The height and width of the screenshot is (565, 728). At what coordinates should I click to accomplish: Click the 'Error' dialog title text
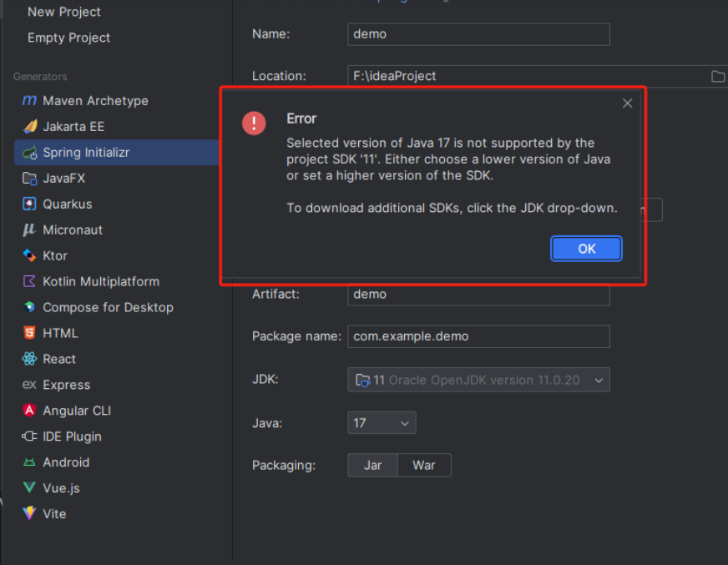[301, 119]
